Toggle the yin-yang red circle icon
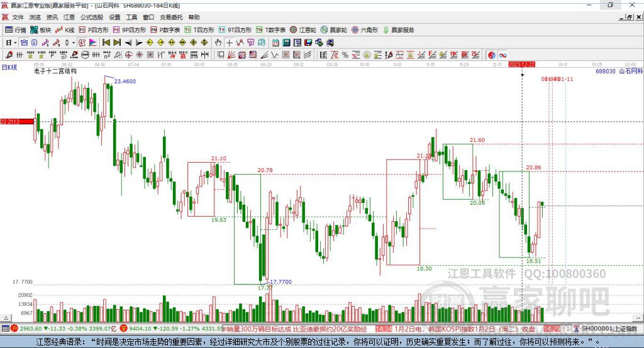The height and width of the screenshot is (348, 644). (x=492, y=55)
